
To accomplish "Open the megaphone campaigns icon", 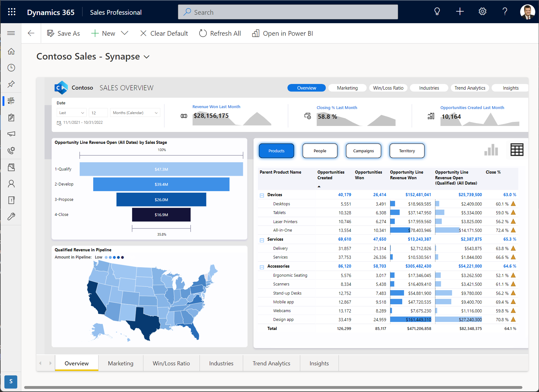I will pyautogui.click(x=11, y=134).
